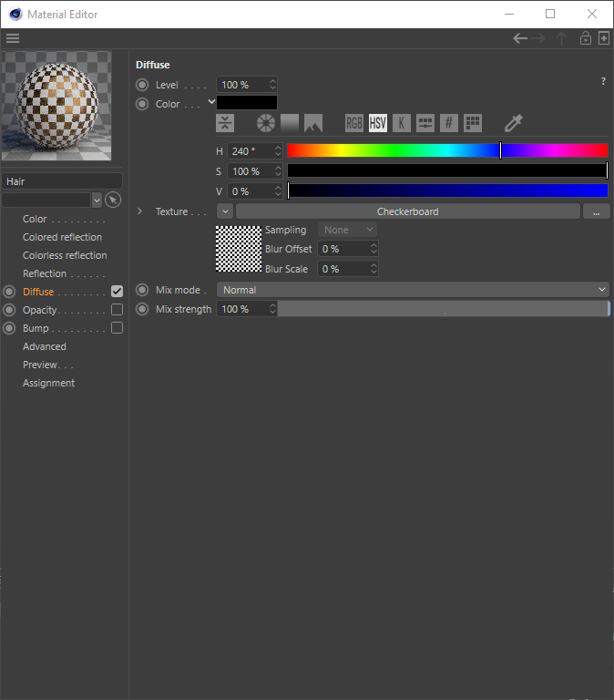Click the checkerboard texture thumbnail
The width and height of the screenshot is (614, 700).
(x=239, y=249)
